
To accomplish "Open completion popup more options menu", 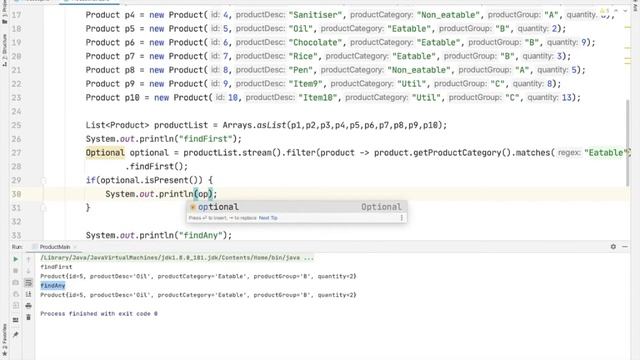I will point(402,218).
